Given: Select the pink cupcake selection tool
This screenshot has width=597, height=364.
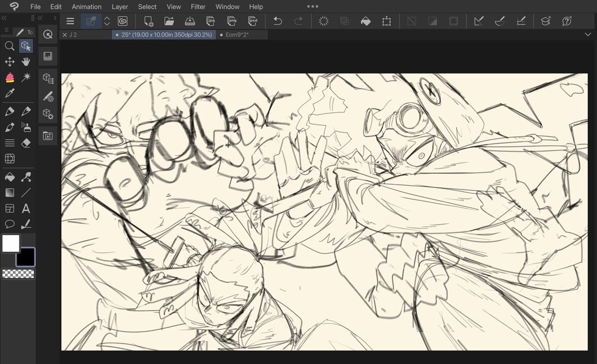Looking at the screenshot, I should point(9,78).
